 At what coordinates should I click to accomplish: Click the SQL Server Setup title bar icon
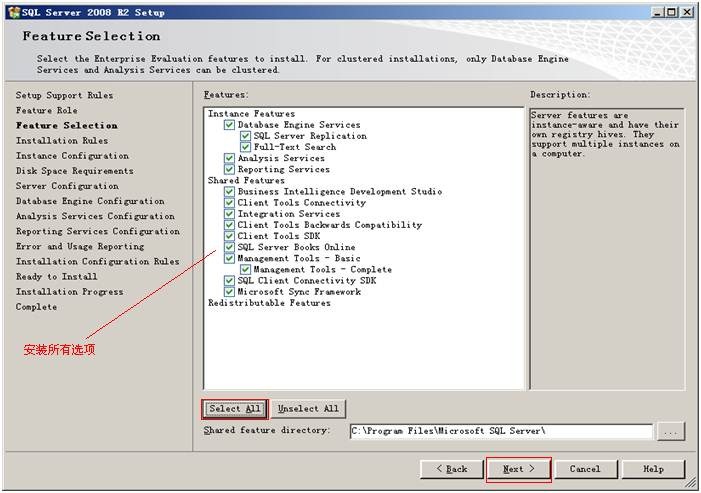[11, 12]
